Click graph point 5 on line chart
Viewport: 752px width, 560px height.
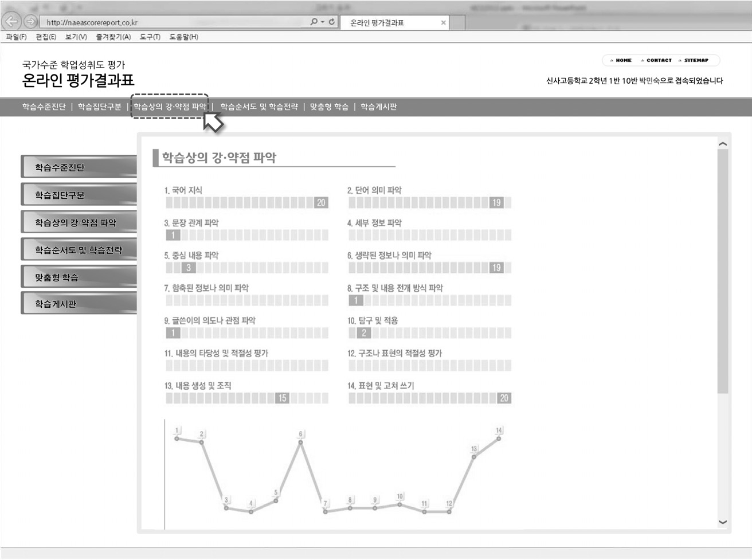point(276,500)
